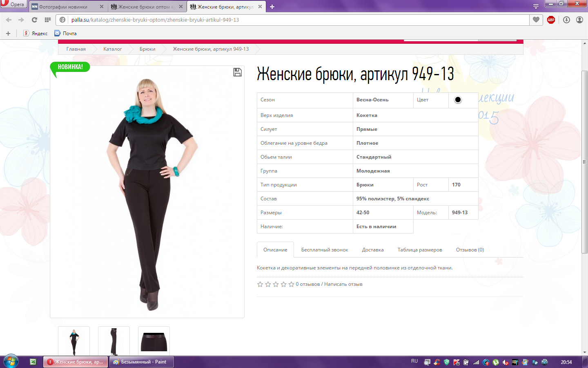This screenshot has height=368, width=588.
Task: Go to Брюки in the breadcrumb
Action: point(147,49)
